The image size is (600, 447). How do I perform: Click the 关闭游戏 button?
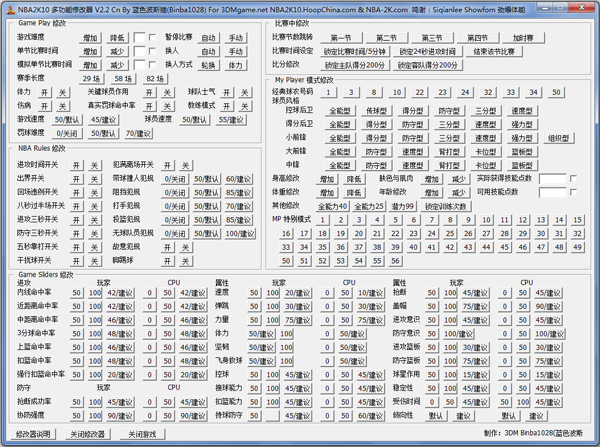141,435
